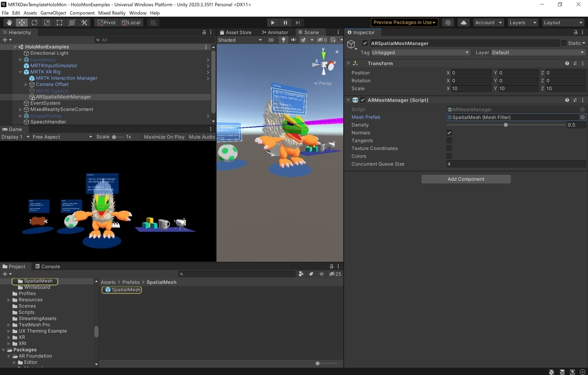Image resolution: width=588 pixels, height=375 pixels.
Task: Adjust the Density slider
Action: 506,125
